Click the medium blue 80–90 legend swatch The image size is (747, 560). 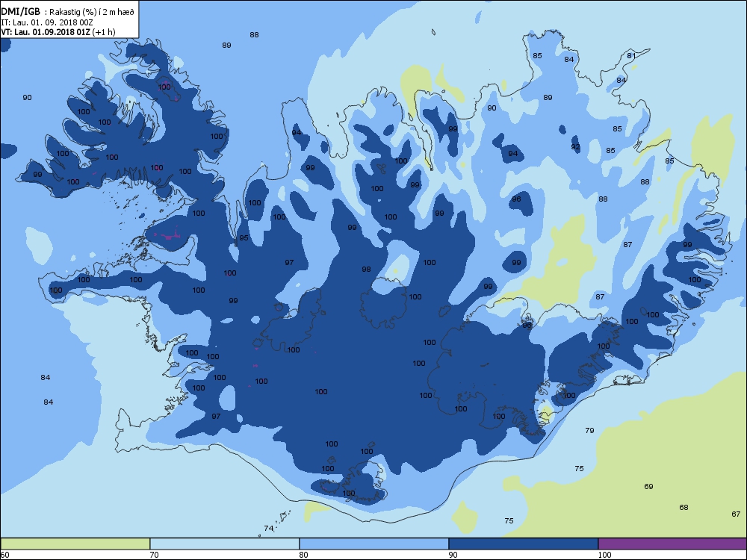[x=374, y=544]
